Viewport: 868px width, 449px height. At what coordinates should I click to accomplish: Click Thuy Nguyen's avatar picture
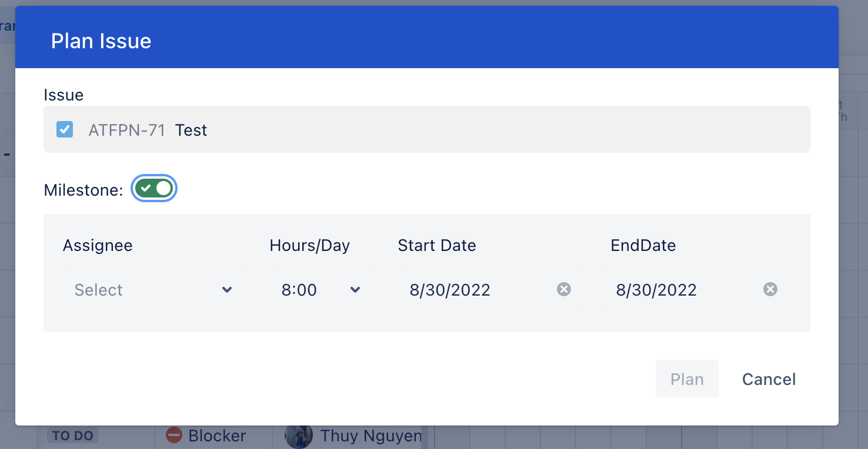[x=298, y=436]
